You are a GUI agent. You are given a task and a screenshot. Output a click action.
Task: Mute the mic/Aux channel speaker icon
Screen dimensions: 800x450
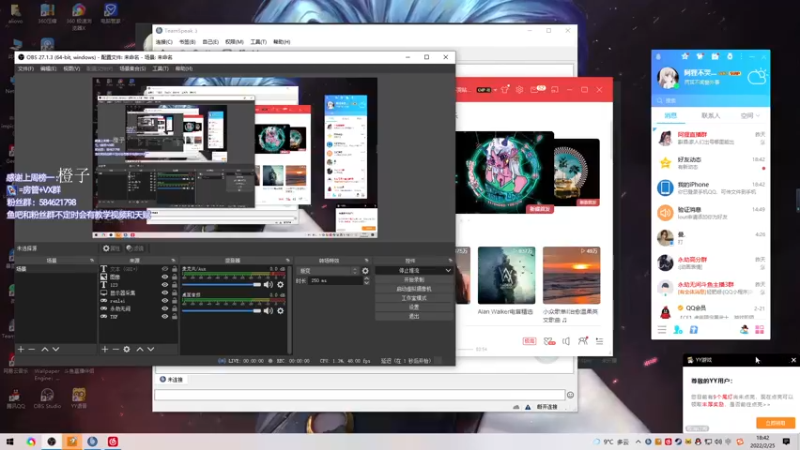pos(268,284)
